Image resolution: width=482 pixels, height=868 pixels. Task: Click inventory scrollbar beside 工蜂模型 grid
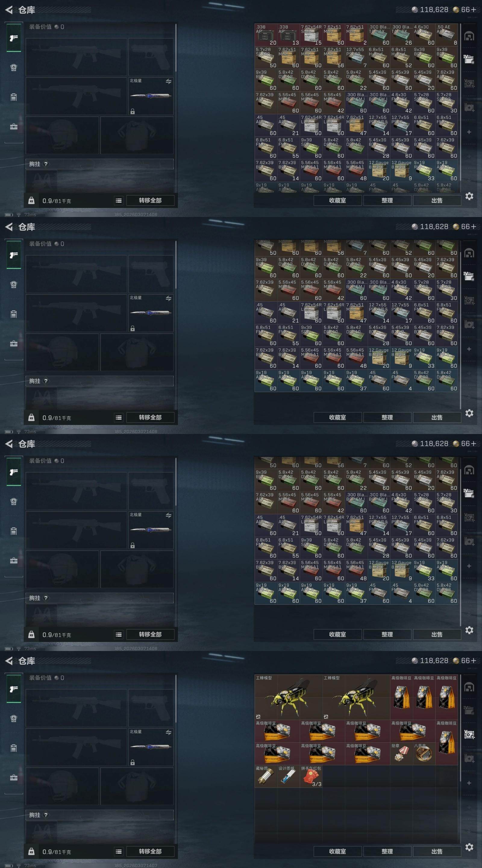[x=460, y=758]
